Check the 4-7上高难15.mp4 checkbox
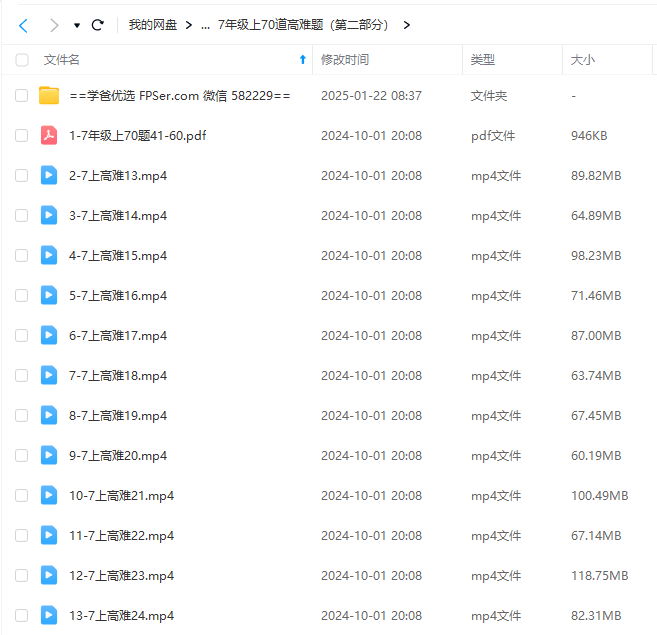657x635 pixels. point(21,255)
